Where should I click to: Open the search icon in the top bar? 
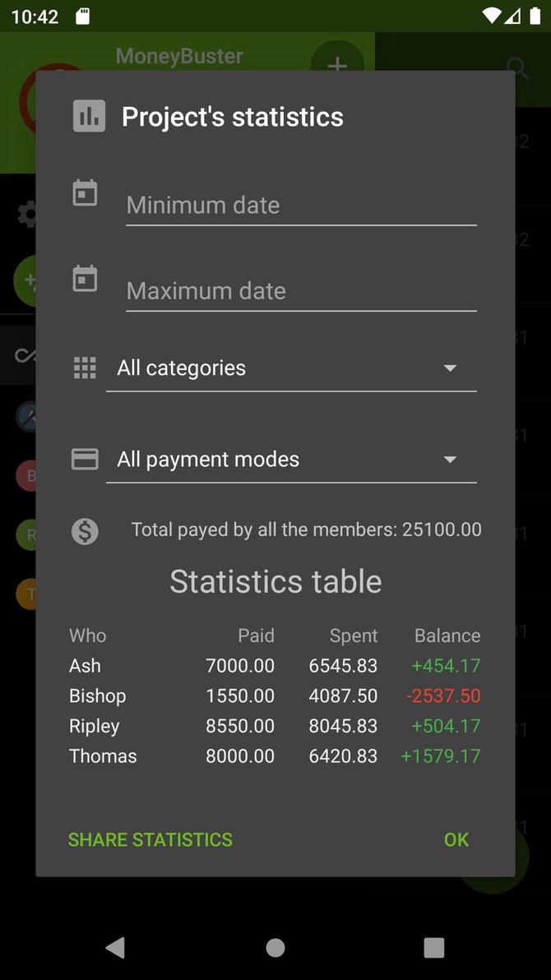[517, 68]
